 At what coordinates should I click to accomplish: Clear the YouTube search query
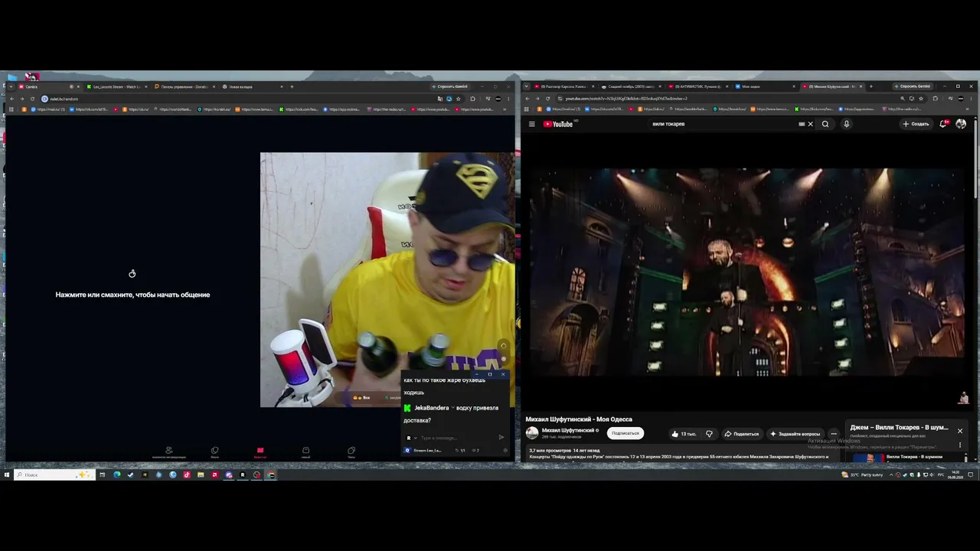click(x=810, y=124)
